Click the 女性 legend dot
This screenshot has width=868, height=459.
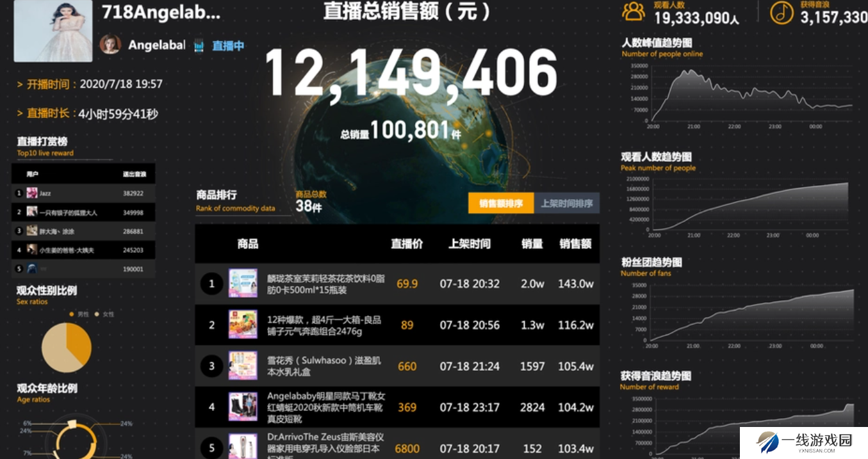pyautogui.click(x=97, y=314)
